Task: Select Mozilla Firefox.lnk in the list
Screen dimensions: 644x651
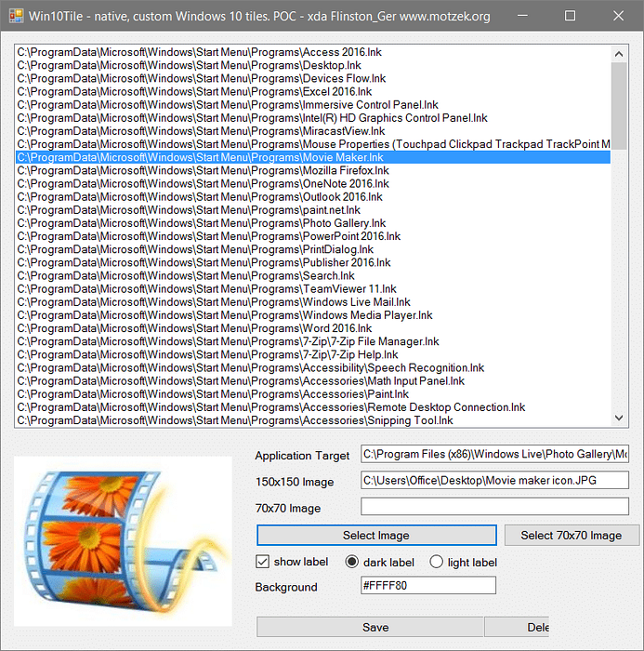Action: [x=203, y=170]
